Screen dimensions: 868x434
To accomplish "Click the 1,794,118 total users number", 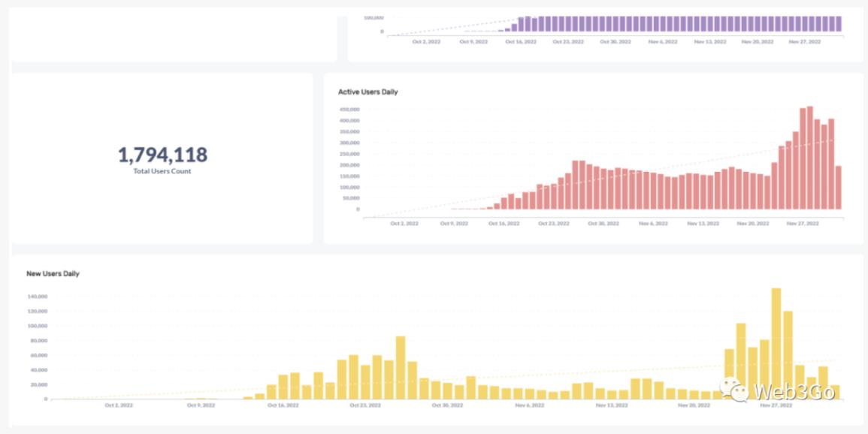I will [162, 155].
